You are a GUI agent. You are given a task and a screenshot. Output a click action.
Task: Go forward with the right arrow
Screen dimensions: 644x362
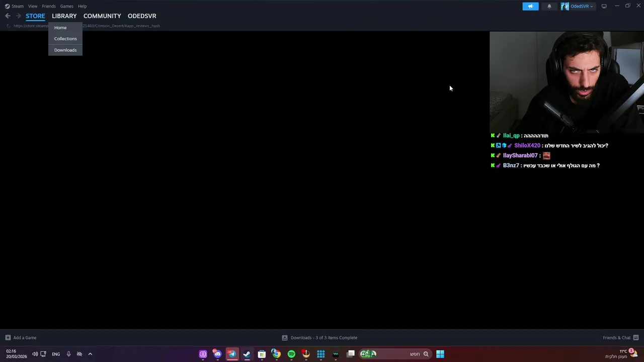point(18,16)
